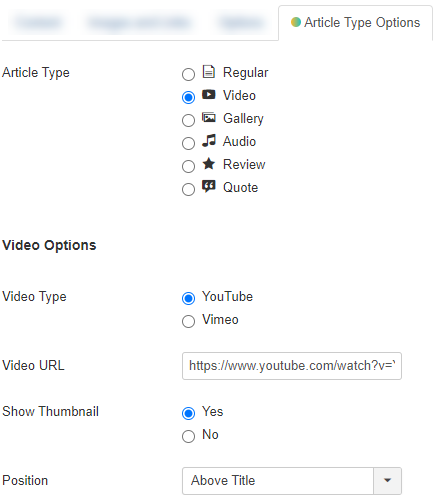Click the Video play icon
The height and width of the screenshot is (495, 433).
209,95
